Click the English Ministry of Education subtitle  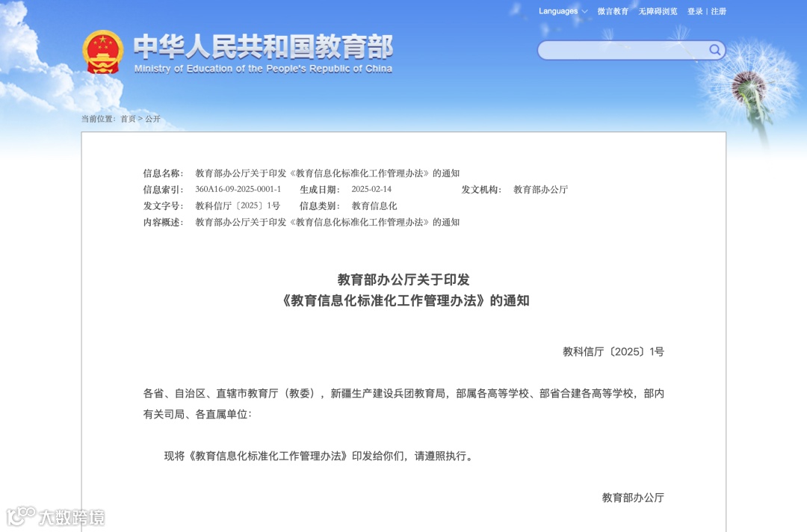point(263,69)
